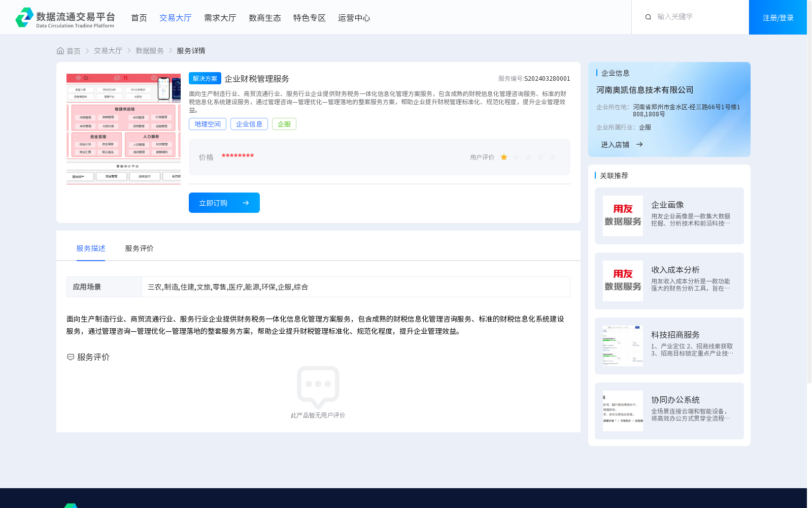Click the third rating star

pyautogui.click(x=528, y=157)
